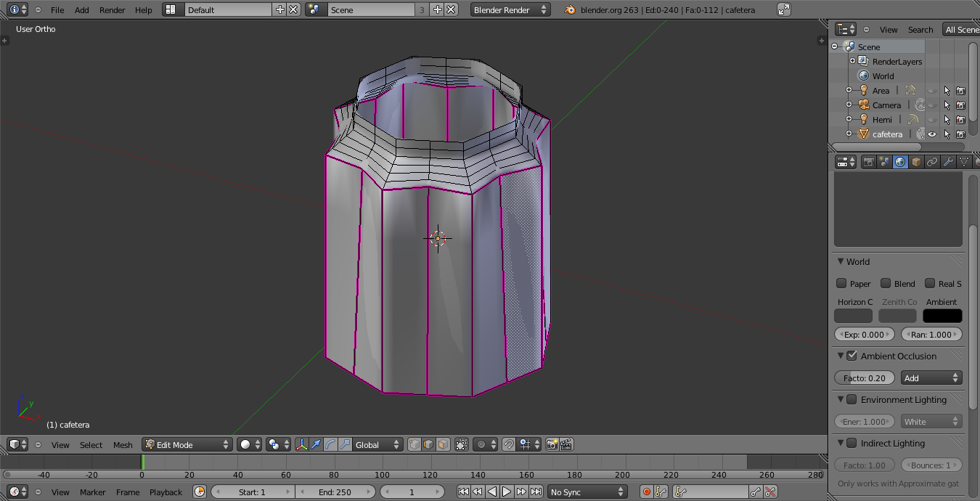980x501 pixels.
Task: Click the record auto-keyframe button
Action: tap(646, 492)
